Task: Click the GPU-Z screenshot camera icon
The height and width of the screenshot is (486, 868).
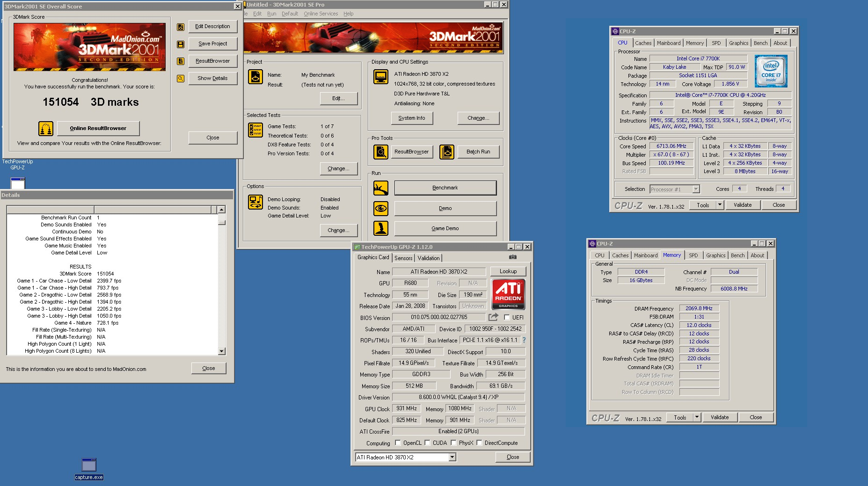Action: [x=513, y=257]
